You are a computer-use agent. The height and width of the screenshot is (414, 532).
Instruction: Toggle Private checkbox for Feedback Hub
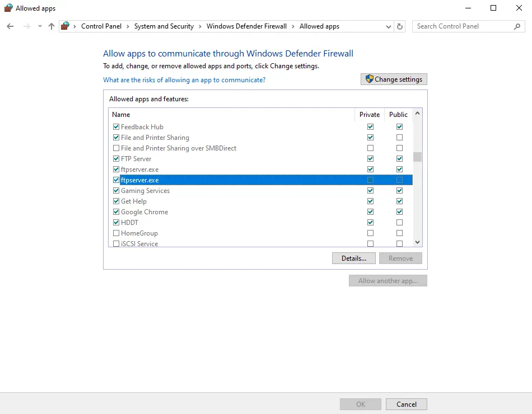click(370, 127)
